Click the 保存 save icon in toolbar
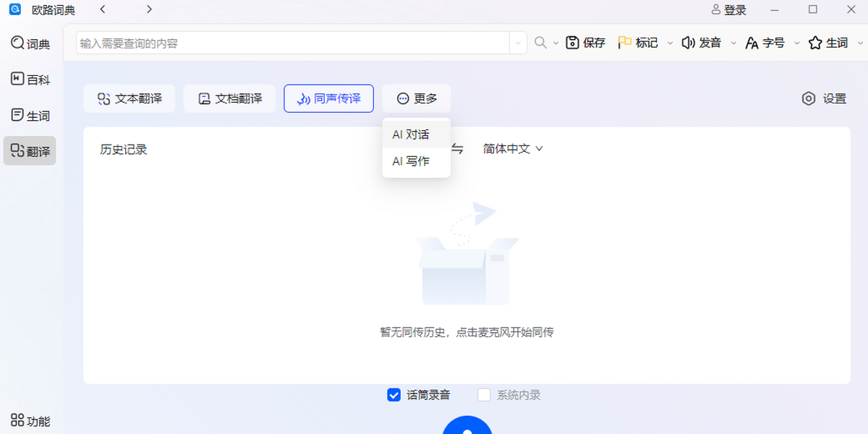The height and width of the screenshot is (434, 868). click(x=573, y=43)
